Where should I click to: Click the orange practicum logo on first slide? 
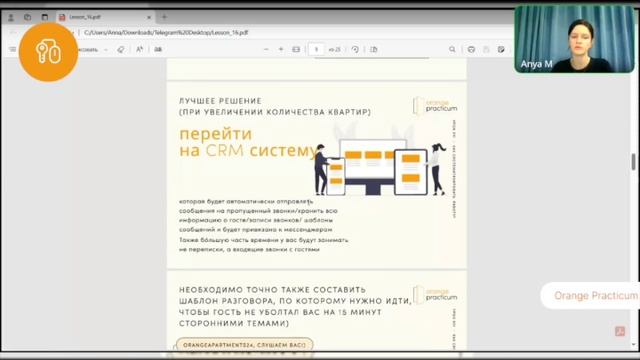(x=435, y=105)
